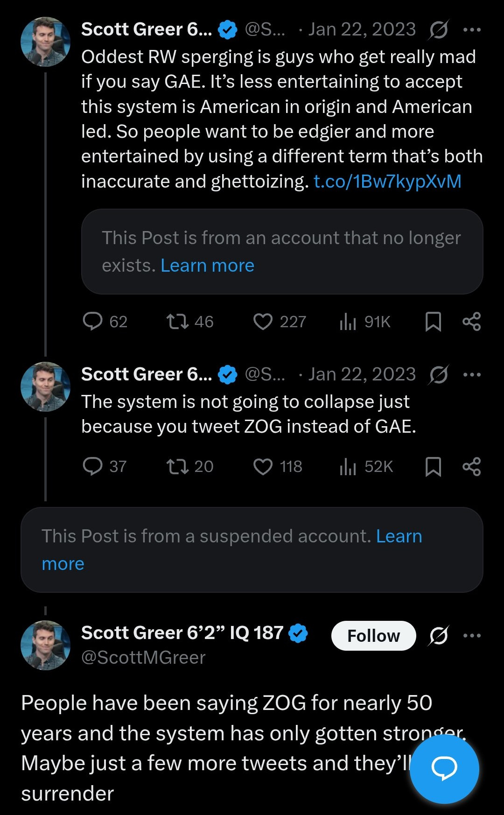Image resolution: width=504 pixels, height=815 pixels.
Task: Open Grok icon on first tweet
Action: [439, 30]
